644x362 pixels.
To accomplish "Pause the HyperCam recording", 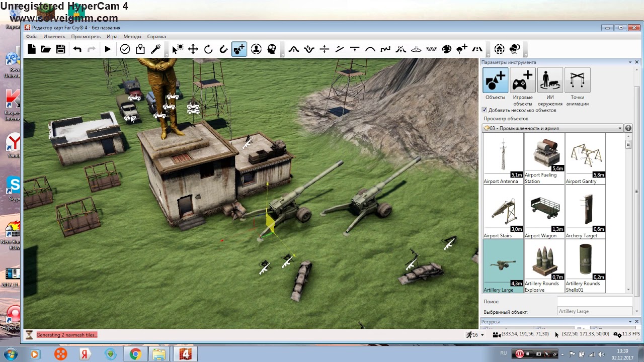I will pos(520,354).
